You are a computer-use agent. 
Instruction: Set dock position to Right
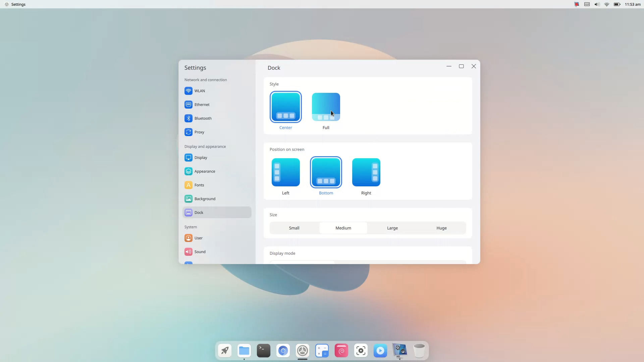point(366,172)
